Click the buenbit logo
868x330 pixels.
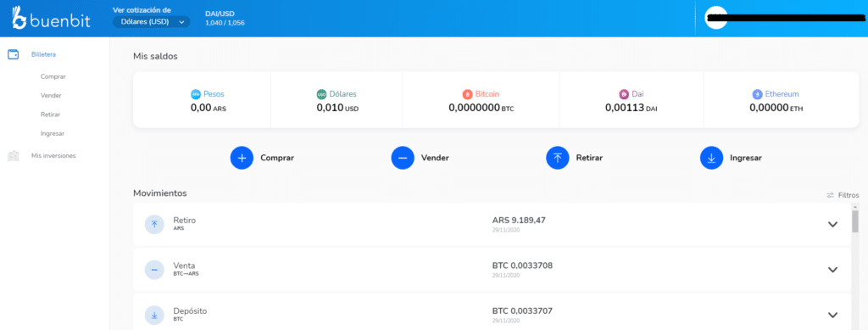coord(51,19)
